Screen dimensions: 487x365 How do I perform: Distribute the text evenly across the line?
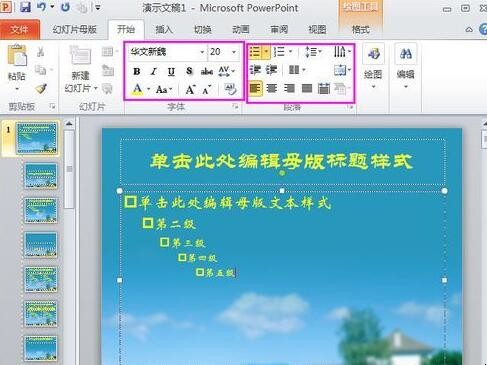pyautogui.click(x=323, y=88)
